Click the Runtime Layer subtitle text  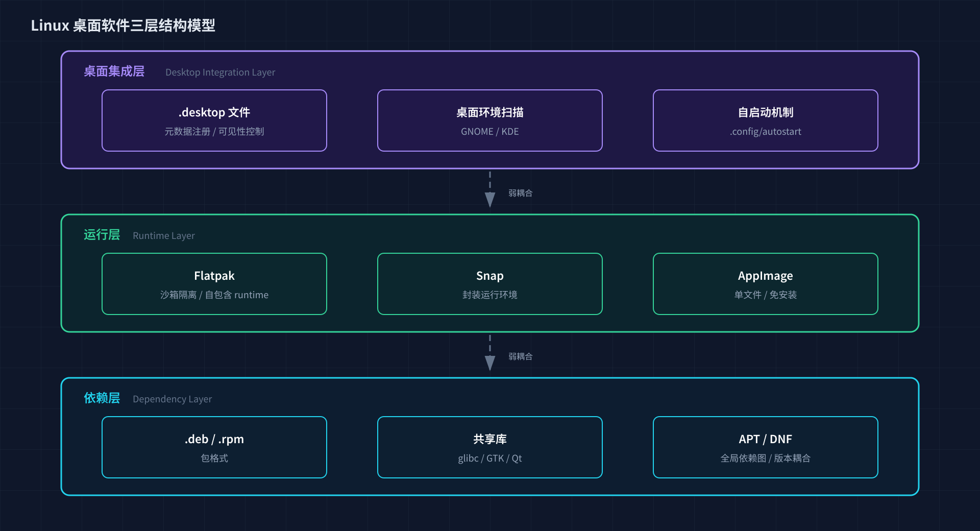(x=163, y=236)
